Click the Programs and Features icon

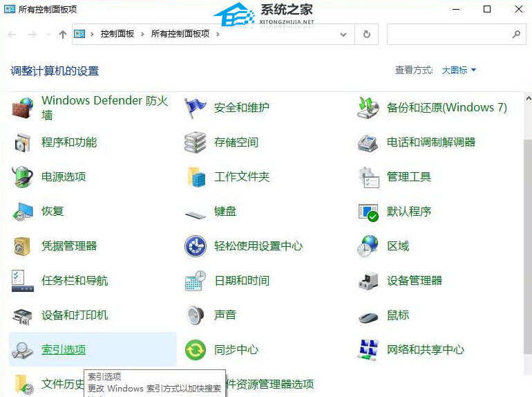tap(23, 142)
